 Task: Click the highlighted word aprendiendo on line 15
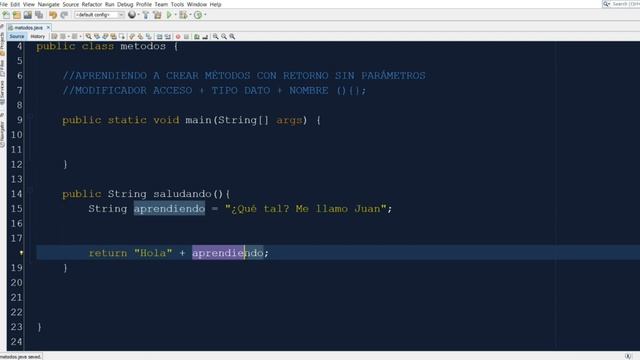(169, 209)
